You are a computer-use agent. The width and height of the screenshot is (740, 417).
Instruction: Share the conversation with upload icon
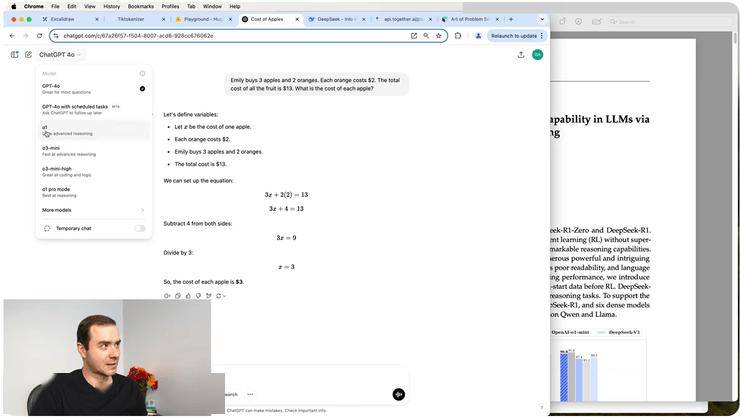521,55
